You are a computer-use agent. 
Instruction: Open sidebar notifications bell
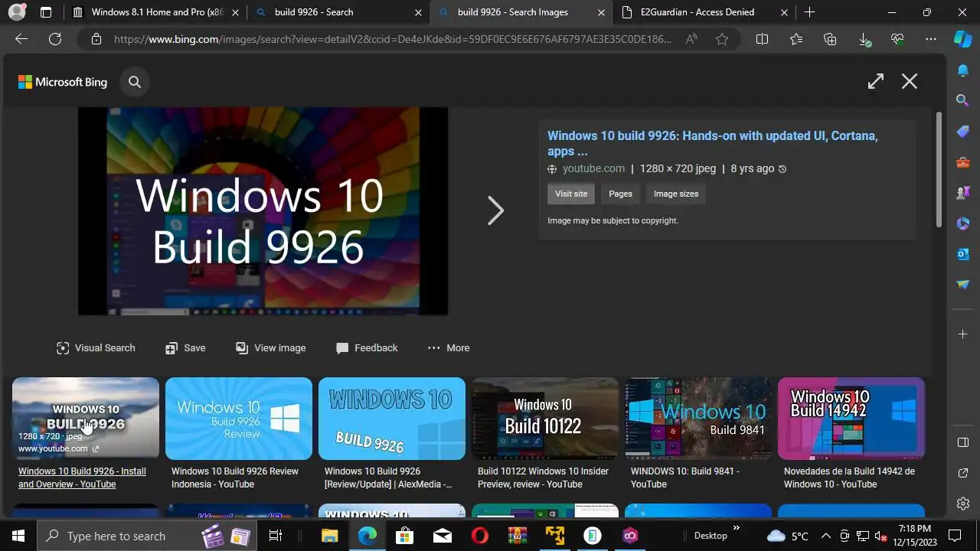click(x=963, y=70)
